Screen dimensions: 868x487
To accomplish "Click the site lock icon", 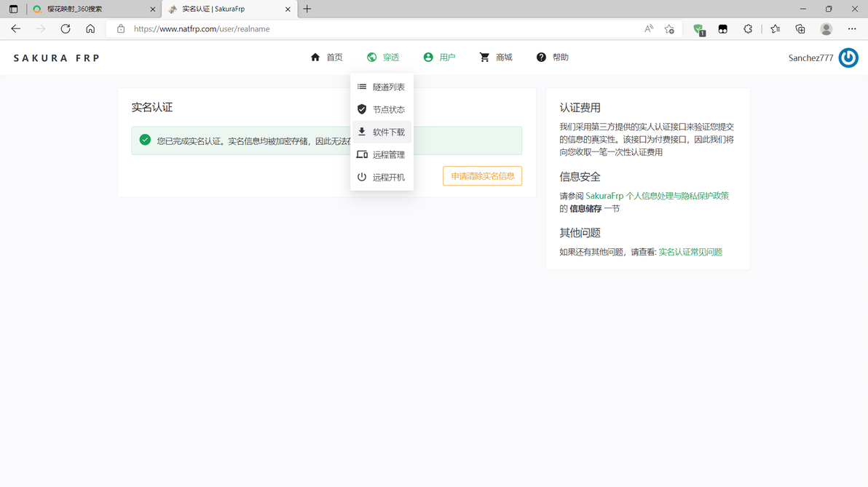I will [121, 29].
